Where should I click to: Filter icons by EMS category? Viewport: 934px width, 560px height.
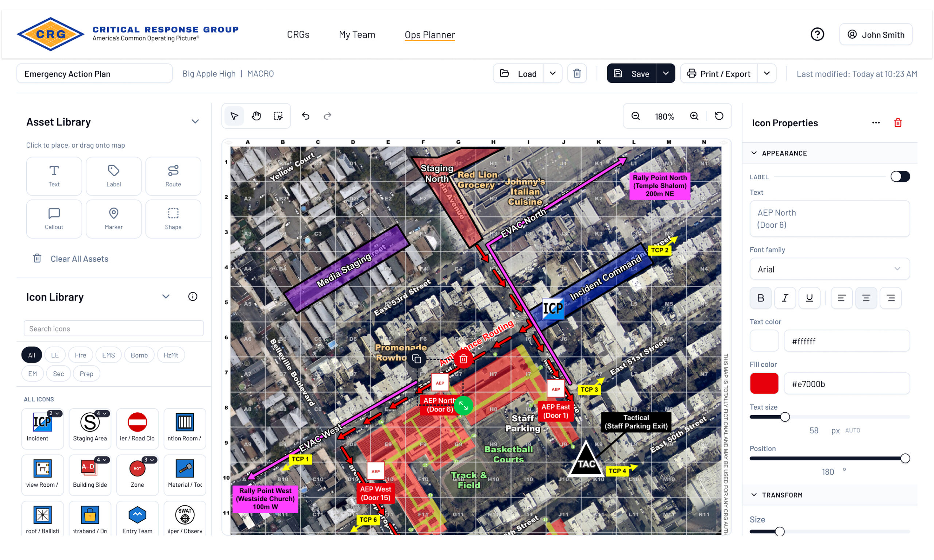(x=109, y=355)
